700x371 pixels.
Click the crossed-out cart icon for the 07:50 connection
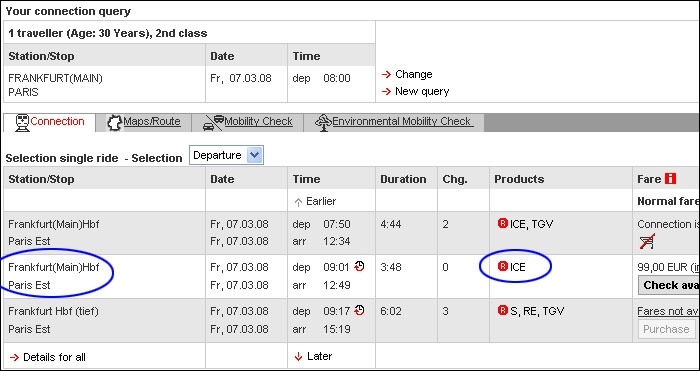[x=647, y=241]
